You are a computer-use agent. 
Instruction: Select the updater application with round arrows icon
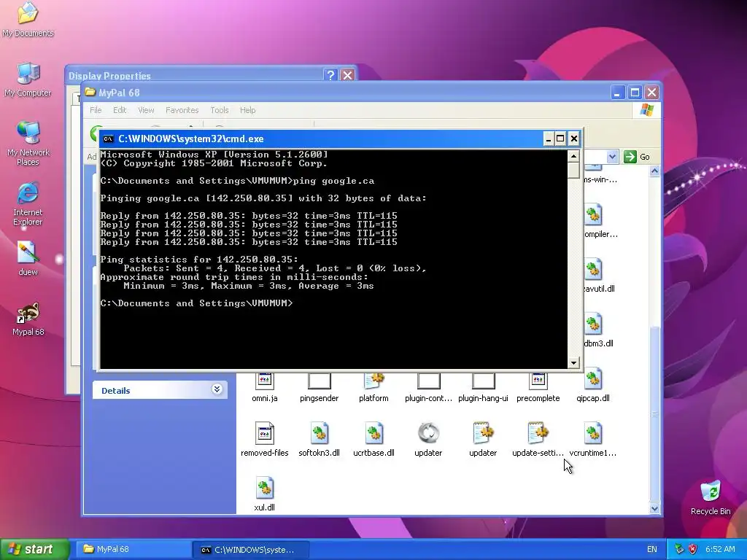coord(428,440)
